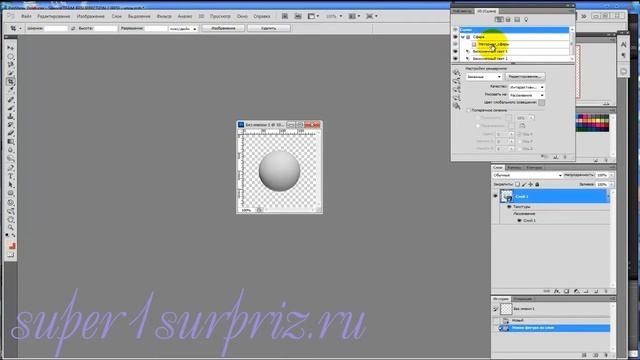Click Удалить button in options bar
This screenshot has height=360, width=640.
pyautogui.click(x=269, y=28)
